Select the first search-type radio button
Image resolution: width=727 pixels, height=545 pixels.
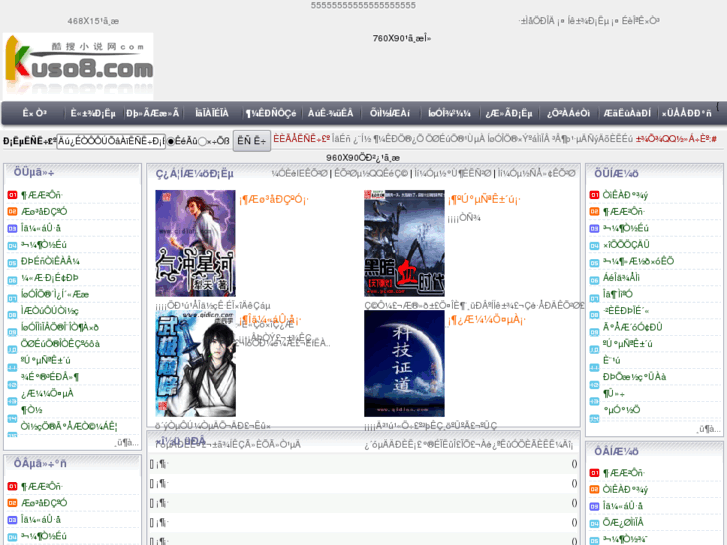[171, 141]
